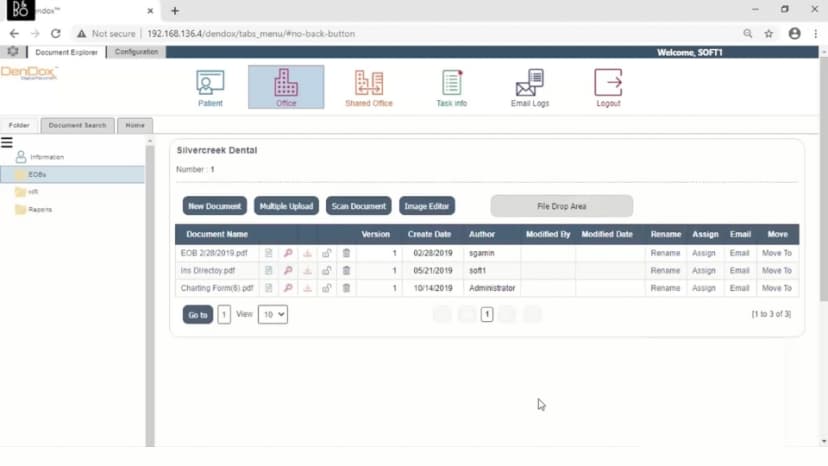Toggle lock for Charting Form(8).pdf

click(327, 288)
